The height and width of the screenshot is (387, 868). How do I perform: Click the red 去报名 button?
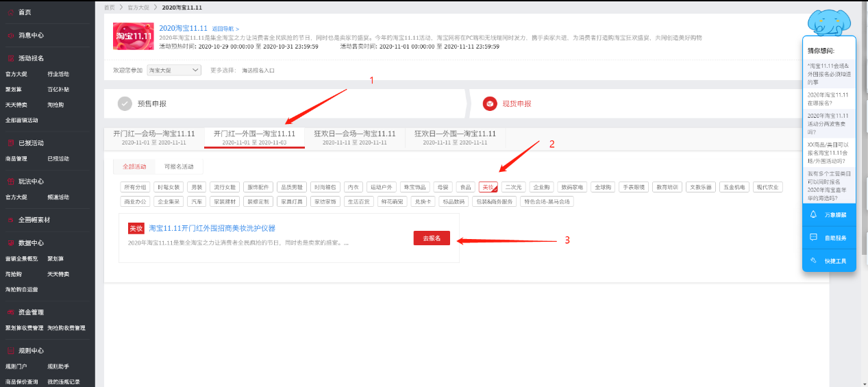431,238
